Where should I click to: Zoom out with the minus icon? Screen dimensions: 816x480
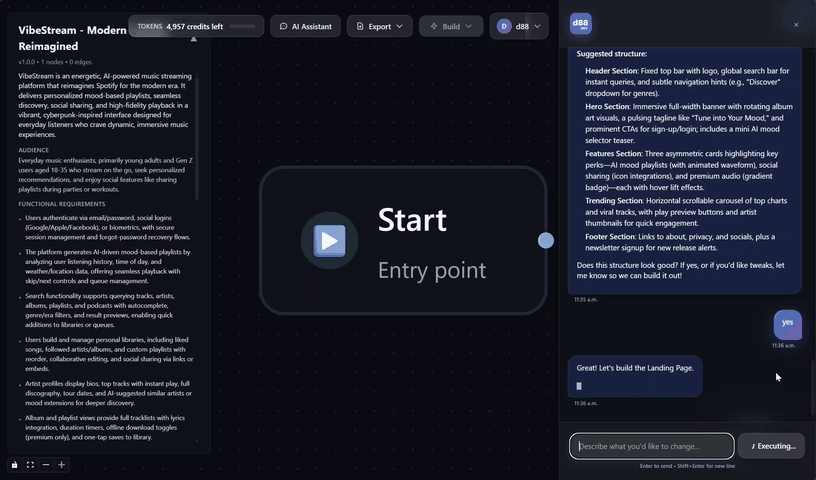(46, 465)
